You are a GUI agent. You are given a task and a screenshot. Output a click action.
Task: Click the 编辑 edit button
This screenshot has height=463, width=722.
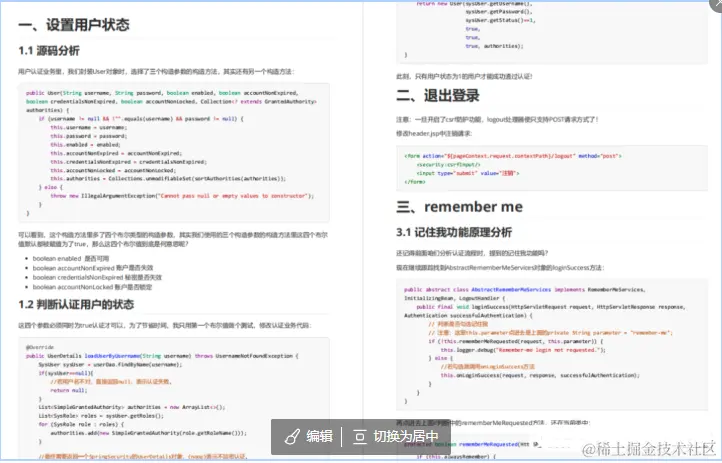pyautogui.click(x=309, y=436)
